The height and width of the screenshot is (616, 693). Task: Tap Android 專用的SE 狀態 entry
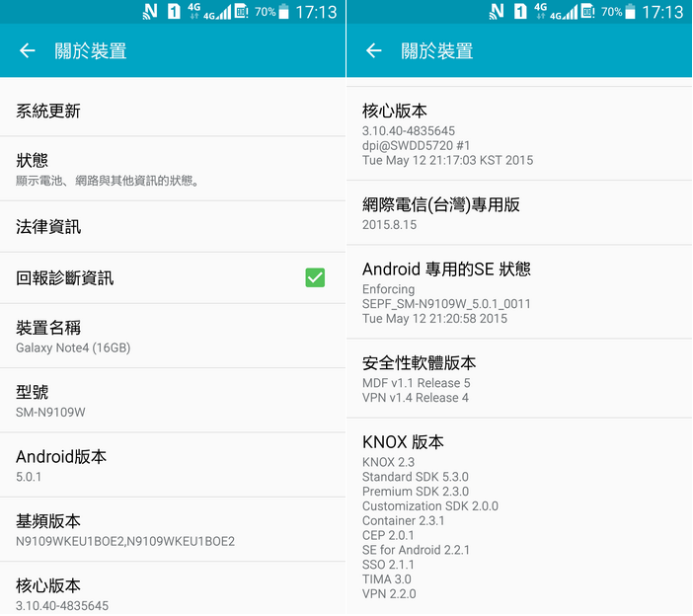pos(519,292)
